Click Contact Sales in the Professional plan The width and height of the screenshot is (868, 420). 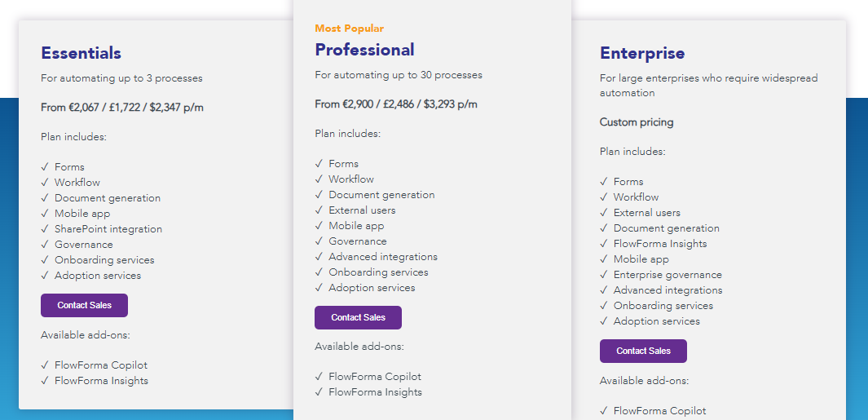pos(358,317)
